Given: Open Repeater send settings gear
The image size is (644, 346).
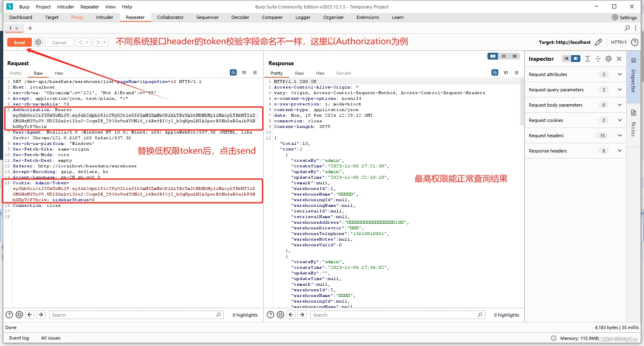Looking at the screenshot, I should click(x=38, y=42).
